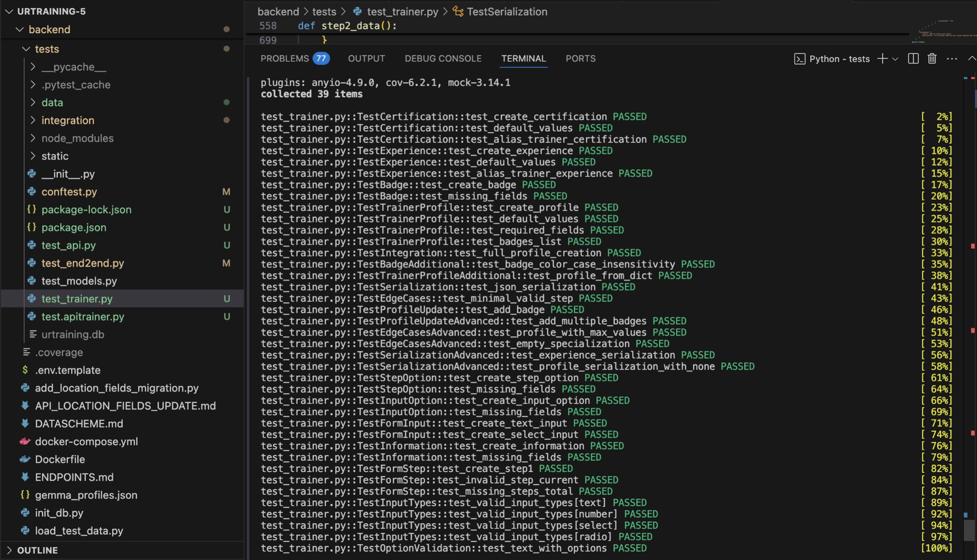Open the terminal panel's more actions ellipsis
Image resolution: width=977 pixels, height=560 pixels.
point(952,59)
